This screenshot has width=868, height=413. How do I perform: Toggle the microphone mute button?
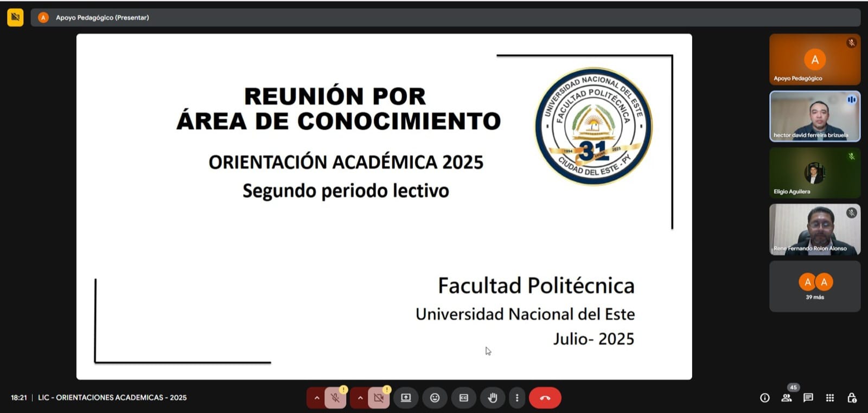point(335,398)
